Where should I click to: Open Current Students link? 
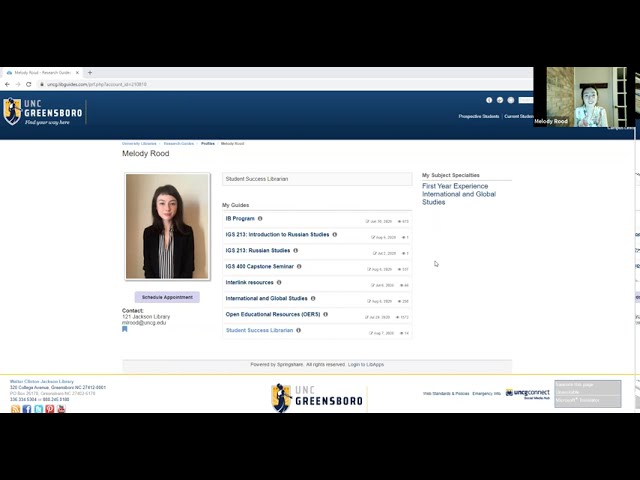click(x=518, y=116)
